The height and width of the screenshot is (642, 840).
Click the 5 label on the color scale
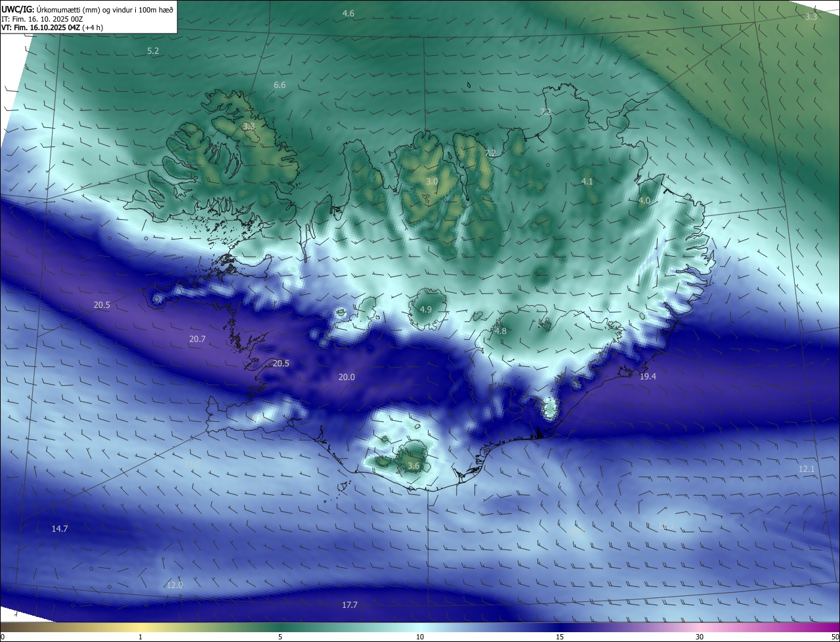click(280, 637)
